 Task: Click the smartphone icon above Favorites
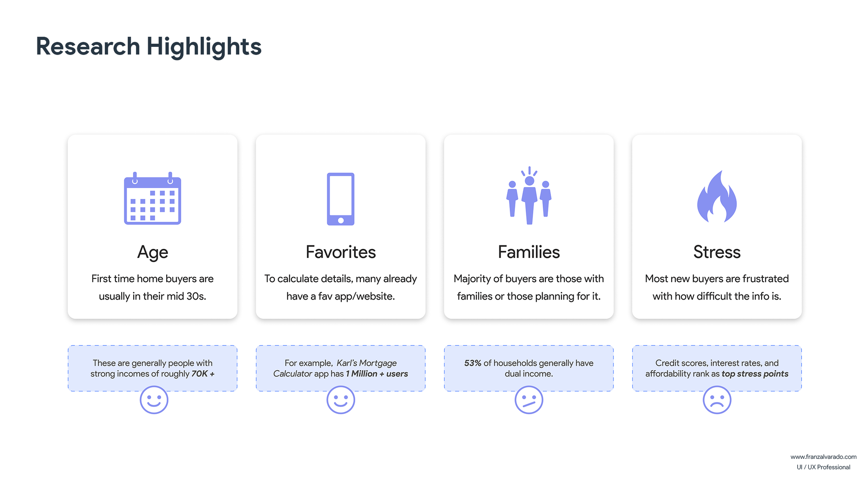tap(340, 199)
